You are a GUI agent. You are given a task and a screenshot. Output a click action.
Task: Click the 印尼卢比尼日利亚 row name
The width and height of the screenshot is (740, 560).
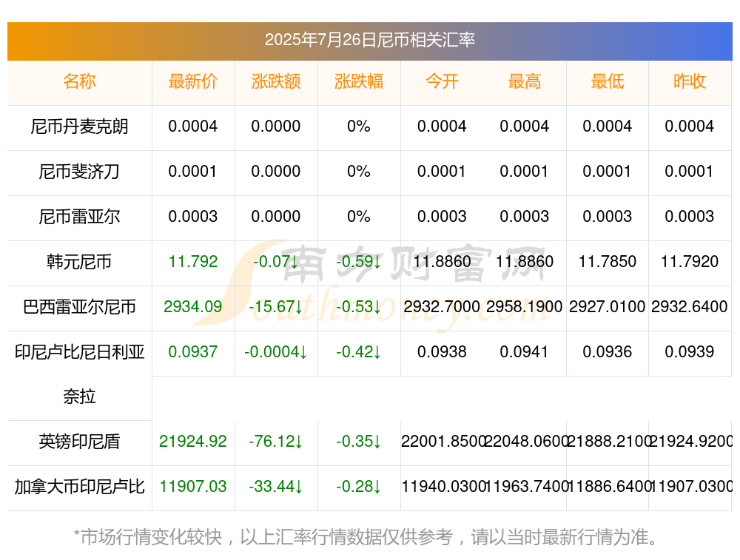tap(79, 352)
